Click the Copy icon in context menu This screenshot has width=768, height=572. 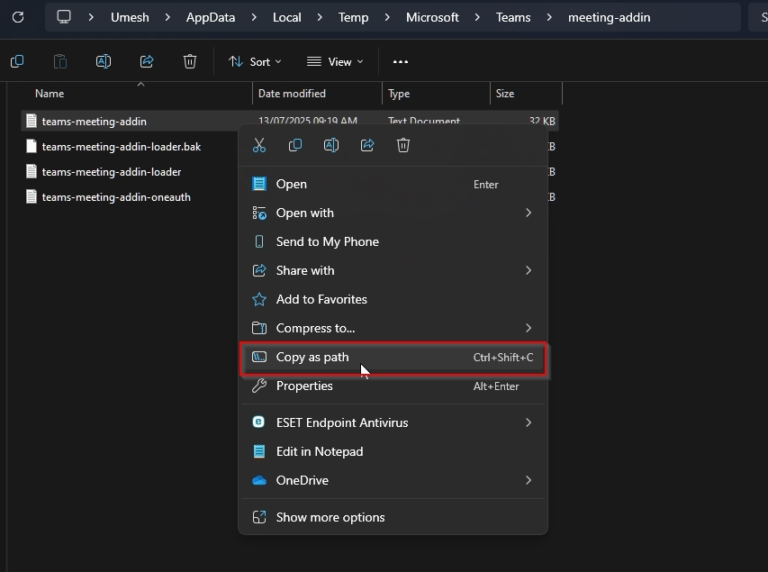pyautogui.click(x=295, y=145)
